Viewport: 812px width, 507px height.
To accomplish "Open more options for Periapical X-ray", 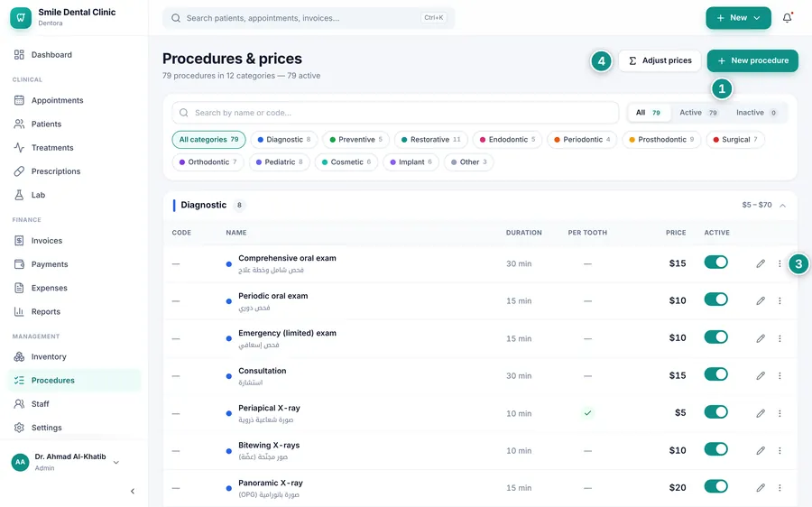I will 780,413.
